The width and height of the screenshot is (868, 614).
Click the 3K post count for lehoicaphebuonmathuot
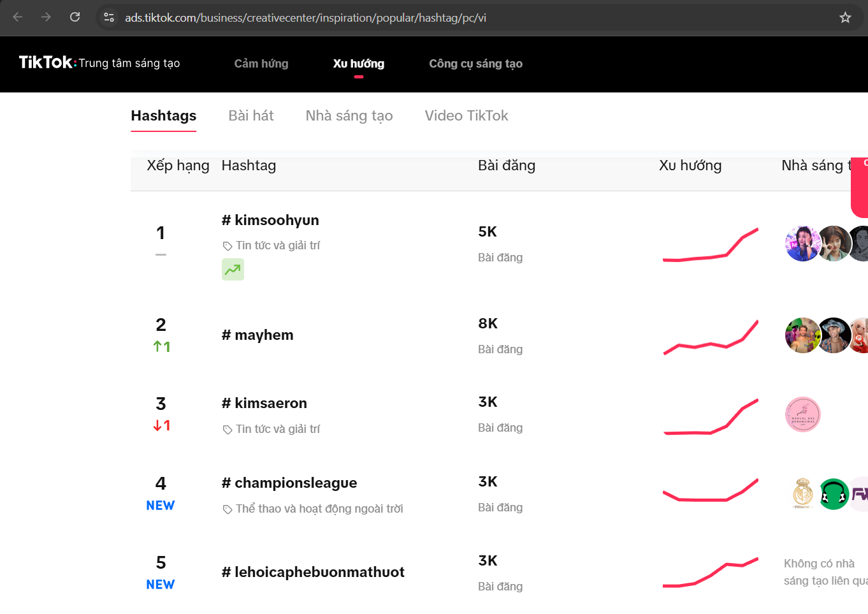[488, 561]
